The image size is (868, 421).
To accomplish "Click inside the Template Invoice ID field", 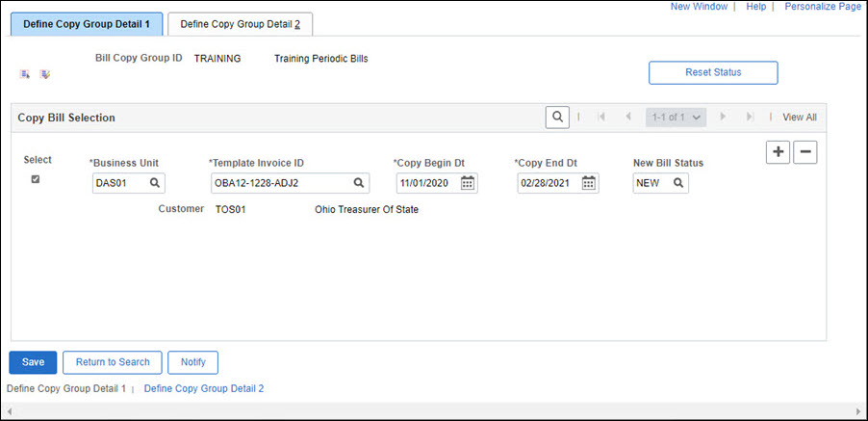I will 279,182.
